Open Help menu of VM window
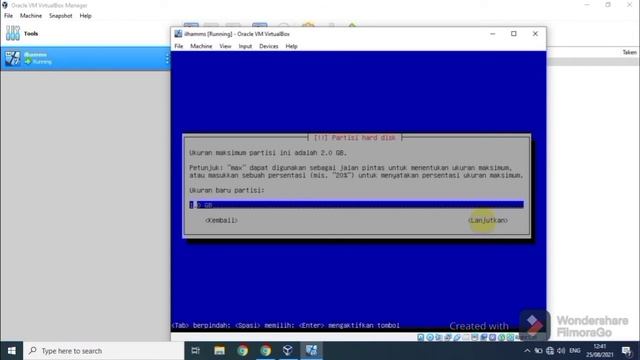Screen dimensions: 640x360 [291, 46]
